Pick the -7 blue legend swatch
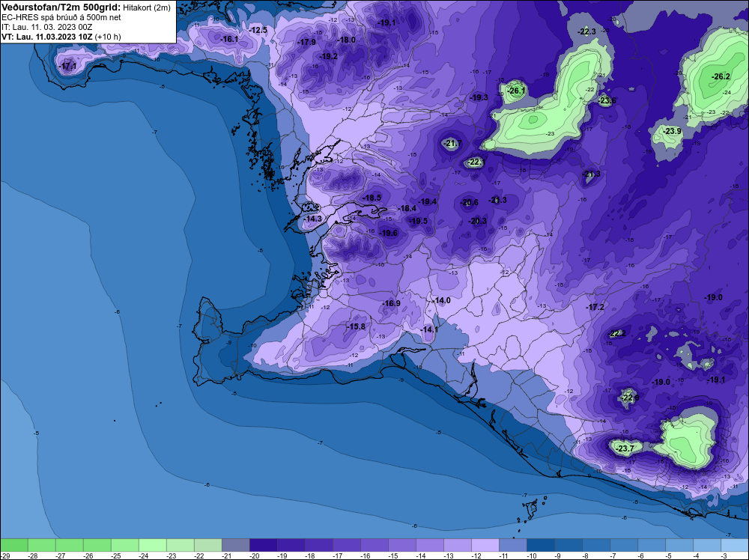The image size is (749, 560). coord(623,545)
